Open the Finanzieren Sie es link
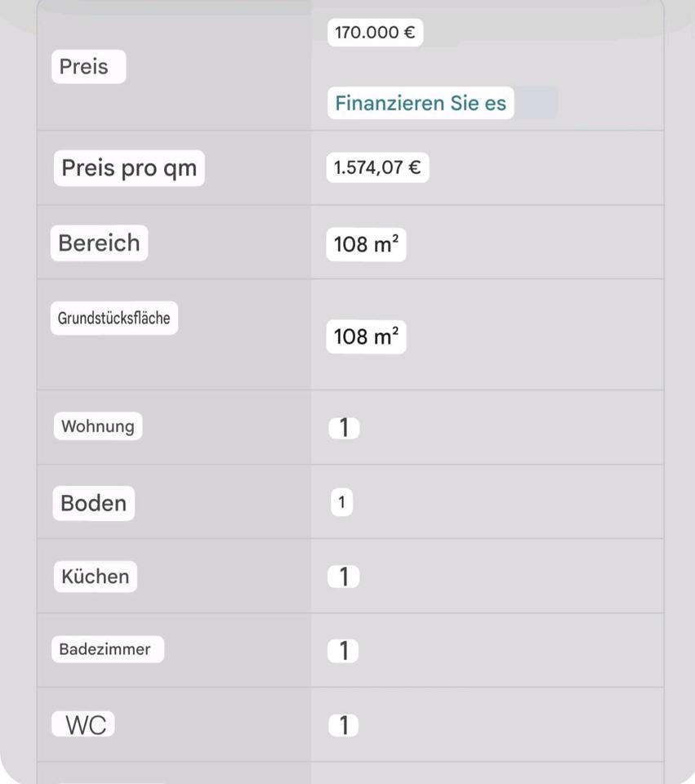 coord(421,104)
